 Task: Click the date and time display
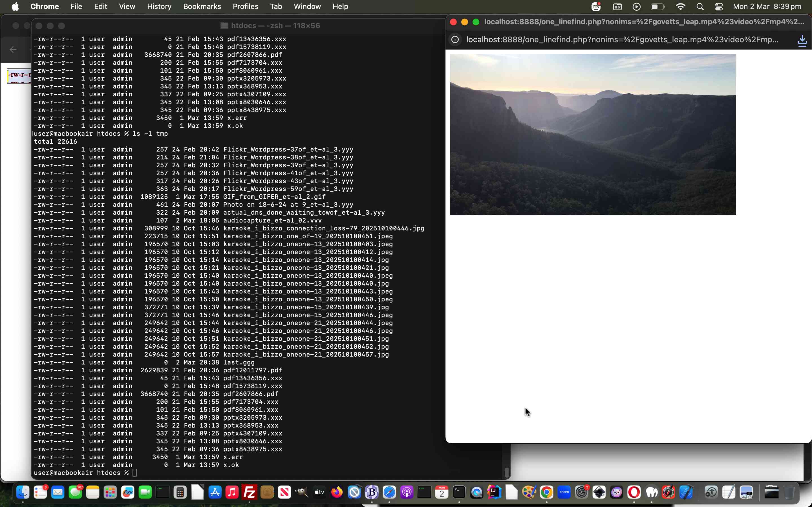(767, 7)
